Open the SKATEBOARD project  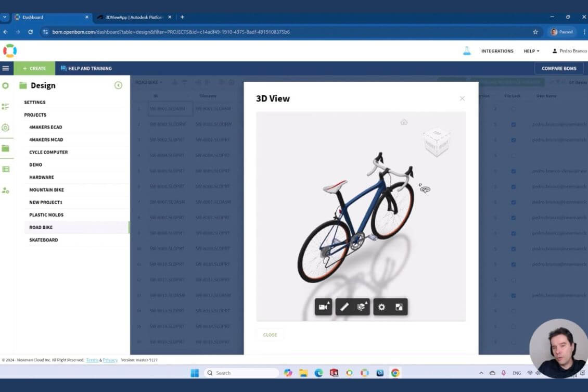[44, 239]
